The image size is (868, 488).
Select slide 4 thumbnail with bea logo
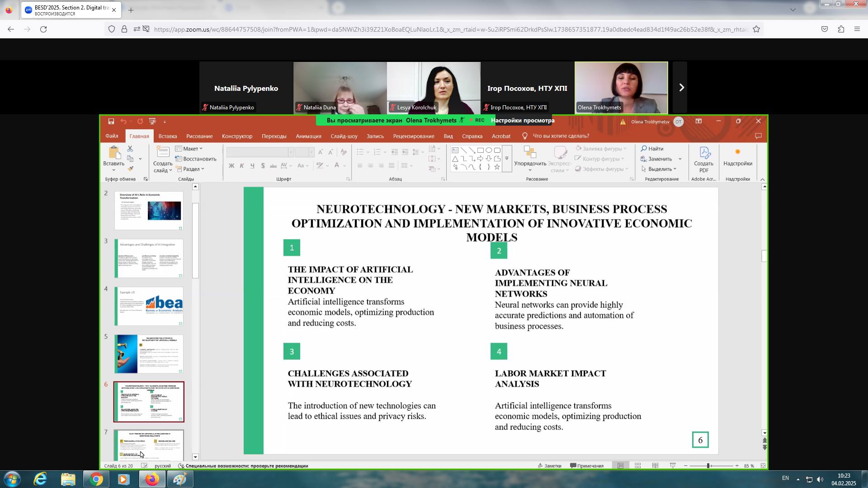pos(149,306)
